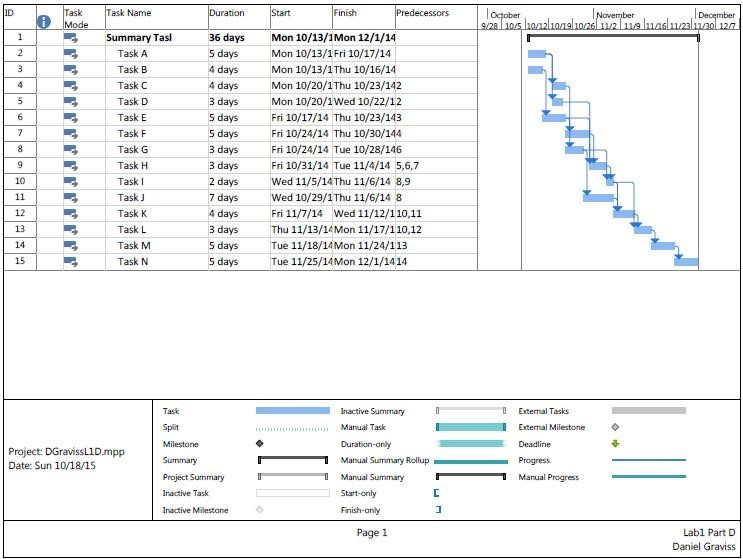Click row ID 12 cell
Screen dimensions: 743x559
pyautogui.click(x=20, y=213)
